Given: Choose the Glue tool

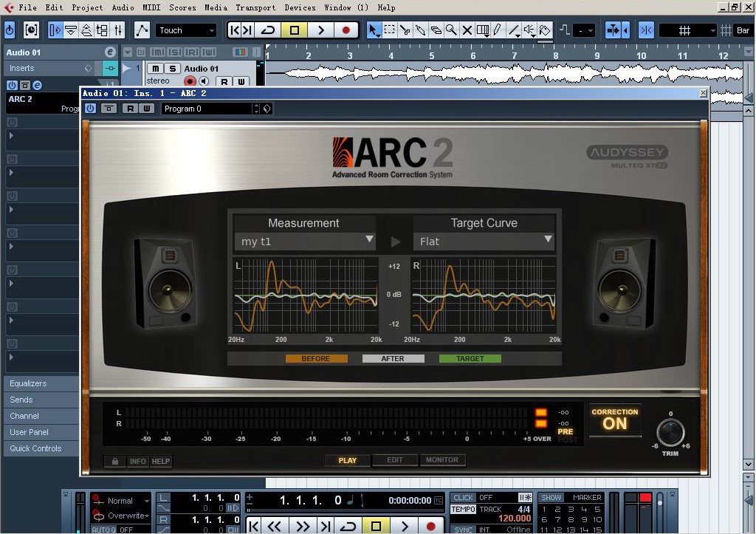Looking at the screenshot, I should coord(420,30).
